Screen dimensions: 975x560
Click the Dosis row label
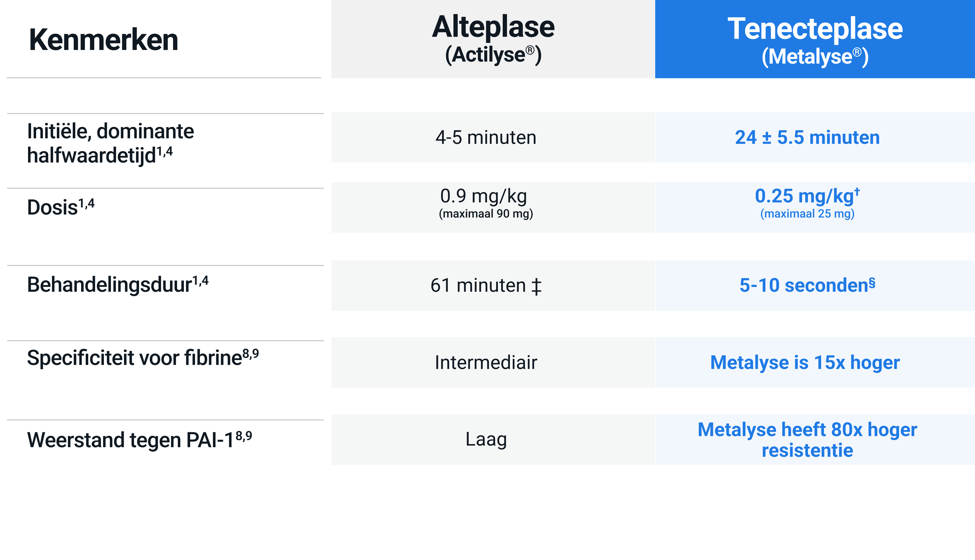(x=61, y=207)
